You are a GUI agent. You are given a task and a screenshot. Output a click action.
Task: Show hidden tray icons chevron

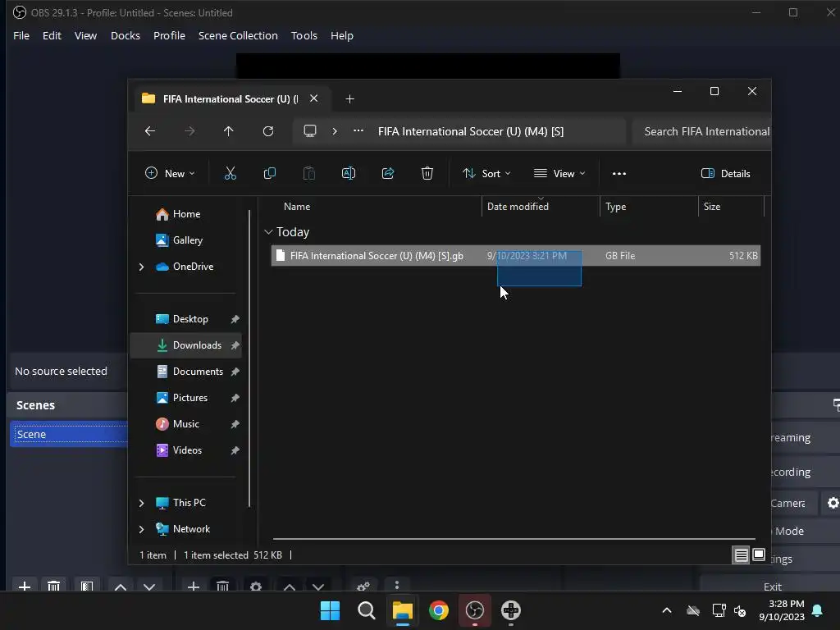point(667,610)
